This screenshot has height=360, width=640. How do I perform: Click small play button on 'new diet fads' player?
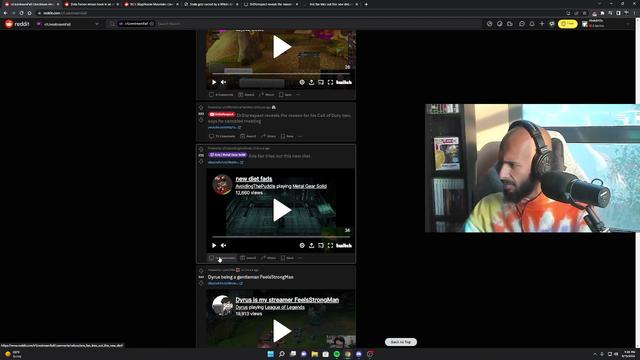[214, 245]
